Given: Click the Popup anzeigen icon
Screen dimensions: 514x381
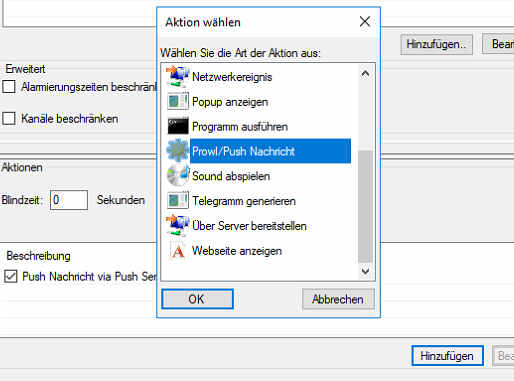Looking at the screenshot, I should tap(178, 102).
